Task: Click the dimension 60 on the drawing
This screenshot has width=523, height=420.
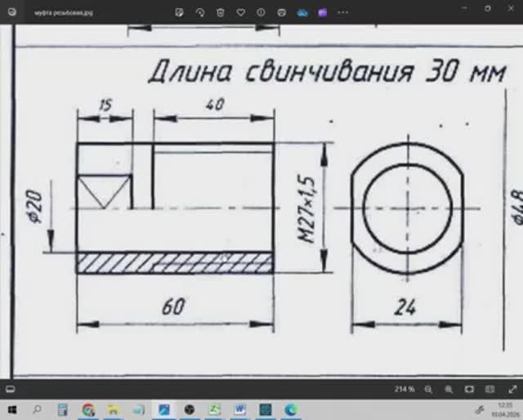Action: [173, 306]
